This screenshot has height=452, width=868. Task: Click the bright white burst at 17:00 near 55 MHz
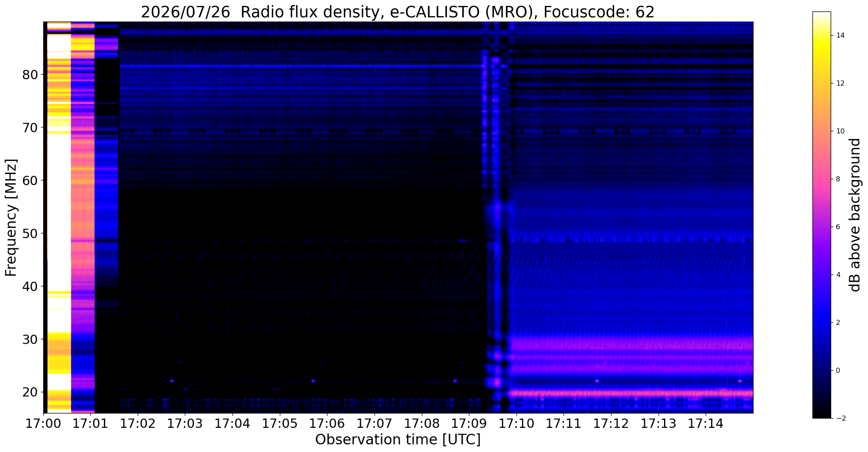coord(59,208)
